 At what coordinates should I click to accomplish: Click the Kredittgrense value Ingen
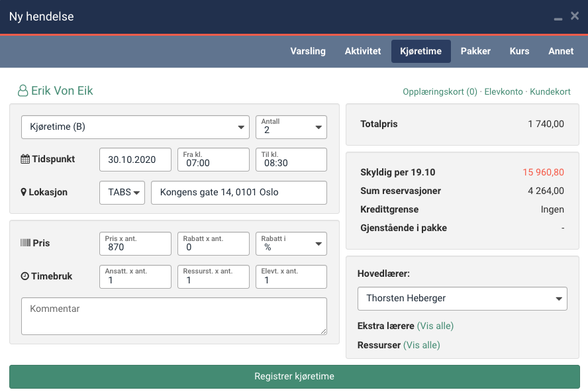click(x=552, y=209)
